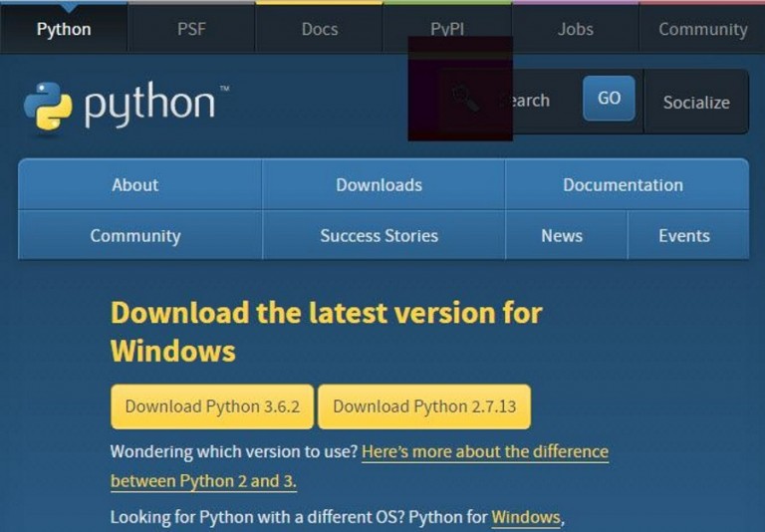The width and height of the screenshot is (765, 532).
Task: Click the Download Python 2.7.13 button
Action: pyautogui.click(x=424, y=406)
